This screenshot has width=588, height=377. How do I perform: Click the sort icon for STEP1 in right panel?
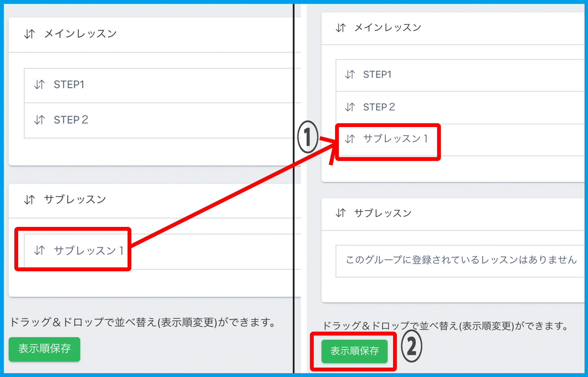point(350,74)
